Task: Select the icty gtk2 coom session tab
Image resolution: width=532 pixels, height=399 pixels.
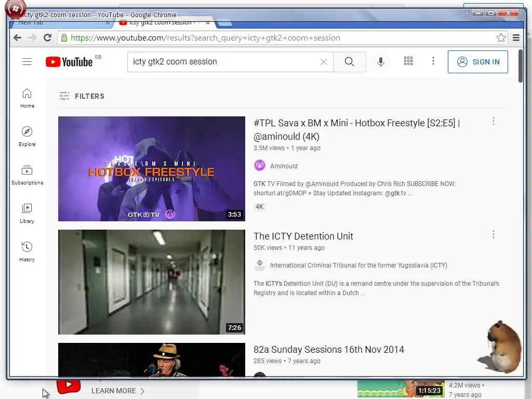Action: [x=162, y=23]
